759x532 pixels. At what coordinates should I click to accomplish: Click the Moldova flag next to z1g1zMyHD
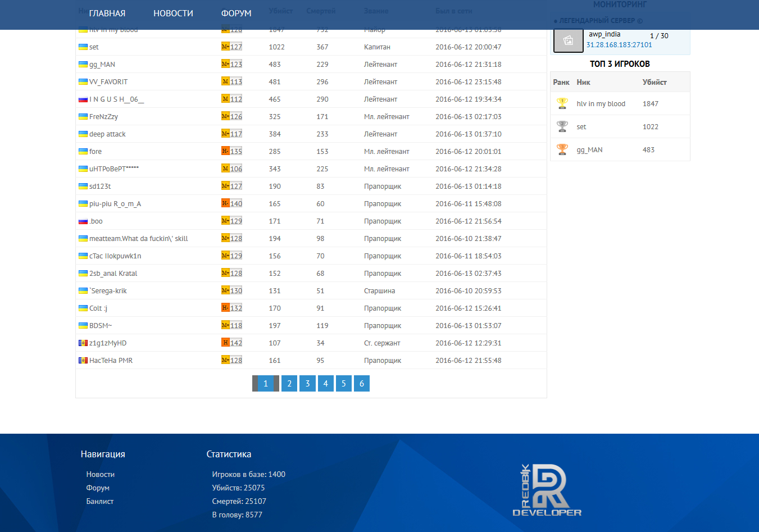pyautogui.click(x=83, y=343)
